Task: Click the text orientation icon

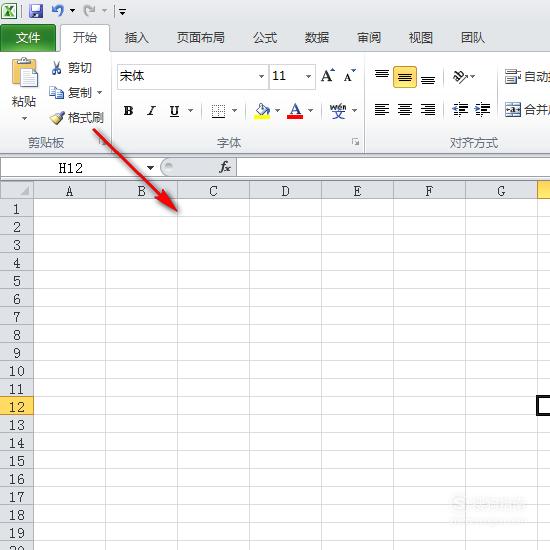Action: click(x=460, y=76)
